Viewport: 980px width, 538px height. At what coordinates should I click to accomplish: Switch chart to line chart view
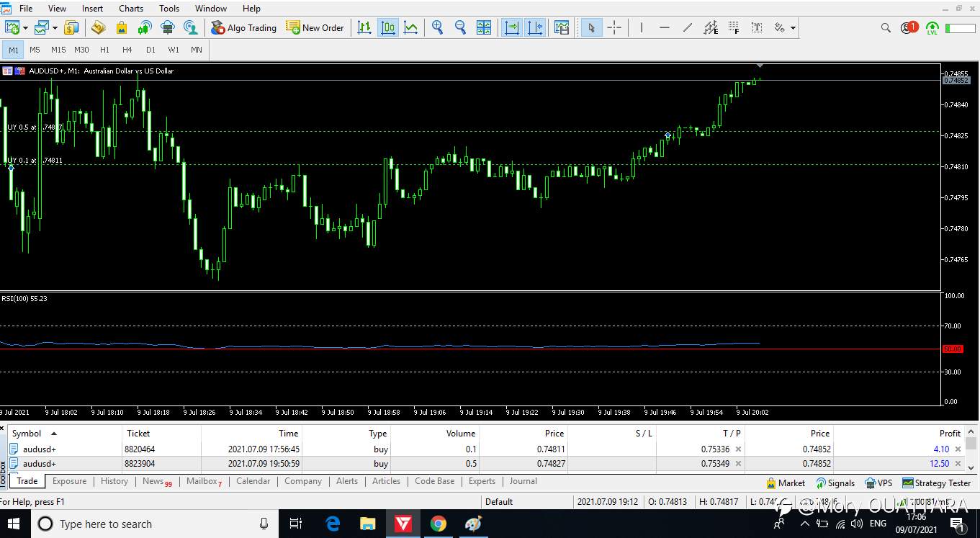coord(410,28)
